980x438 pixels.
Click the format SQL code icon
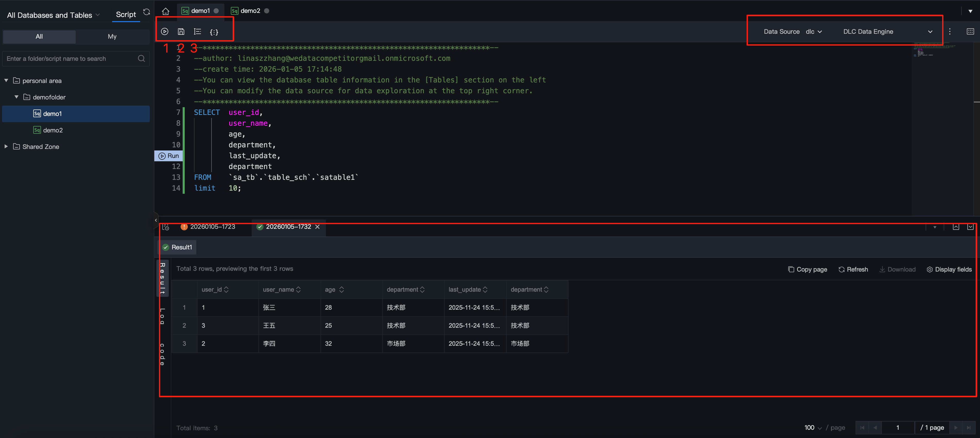[197, 32]
